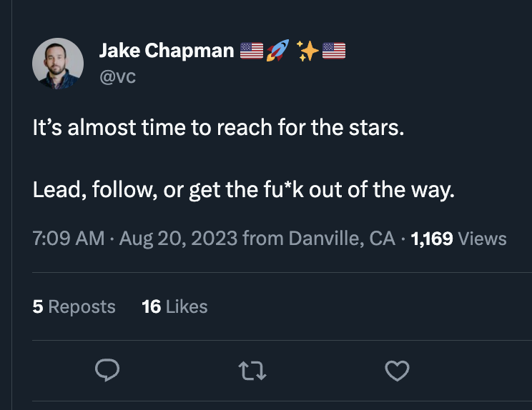Open the Jake Chapman display name link
This screenshot has height=410, width=532.
coord(167,51)
